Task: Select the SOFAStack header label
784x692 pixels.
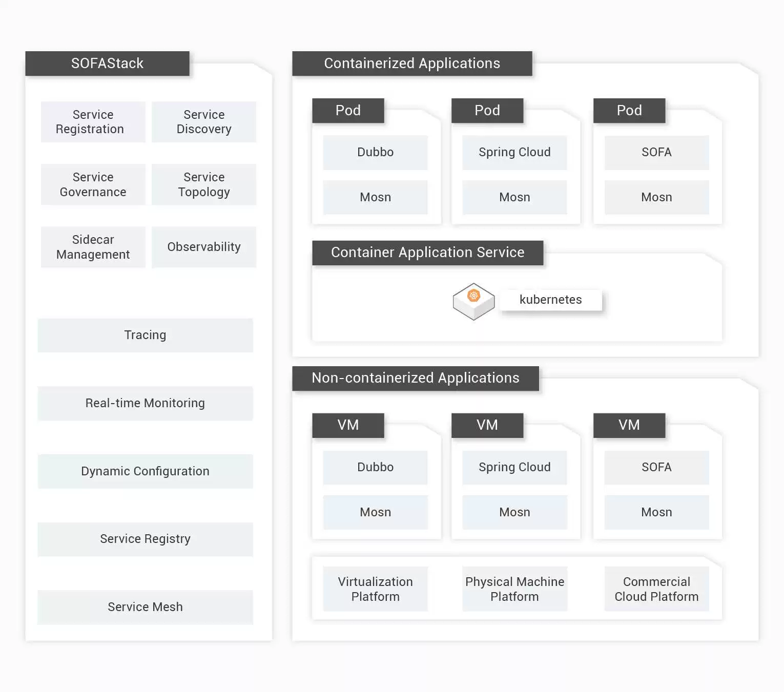Action: click(107, 64)
